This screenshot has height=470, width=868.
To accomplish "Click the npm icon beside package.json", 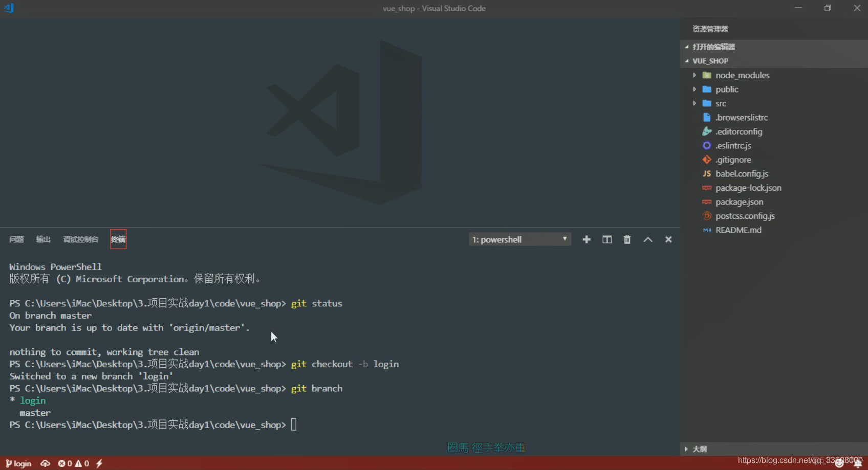I will click(x=707, y=202).
